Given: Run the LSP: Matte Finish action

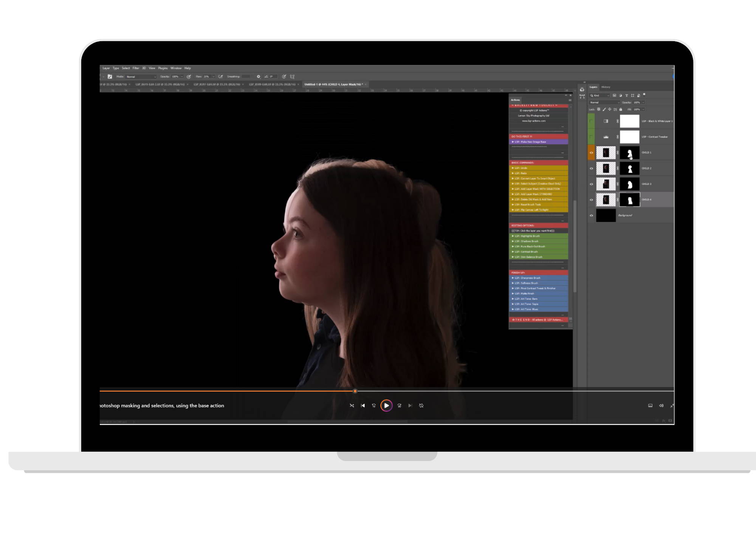Looking at the screenshot, I should pyautogui.click(x=539, y=294).
